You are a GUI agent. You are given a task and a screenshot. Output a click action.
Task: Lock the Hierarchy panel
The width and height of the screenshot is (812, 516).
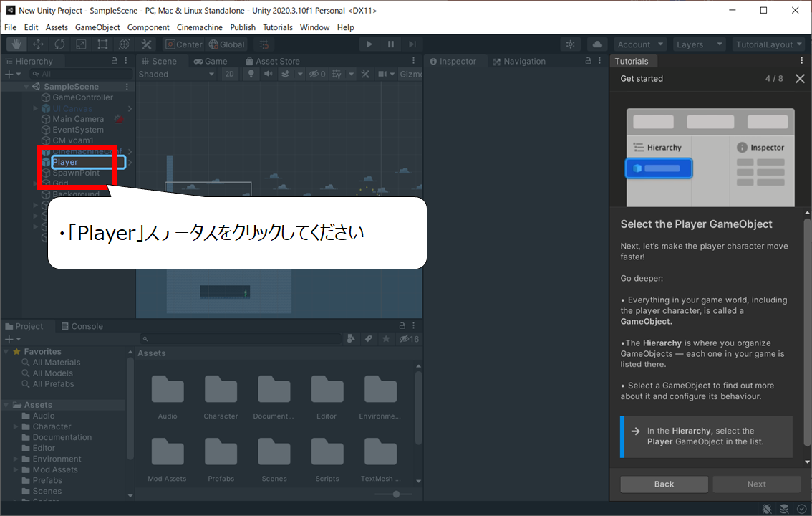click(115, 61)
